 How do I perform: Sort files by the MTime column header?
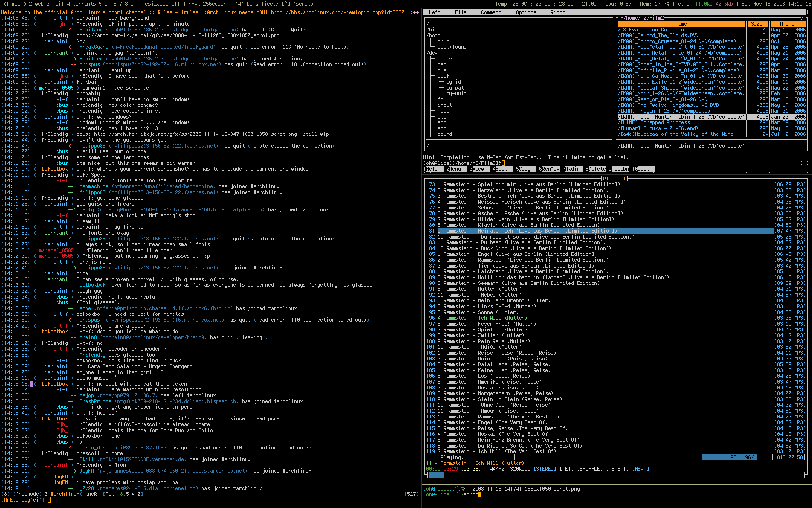(786, 24)
